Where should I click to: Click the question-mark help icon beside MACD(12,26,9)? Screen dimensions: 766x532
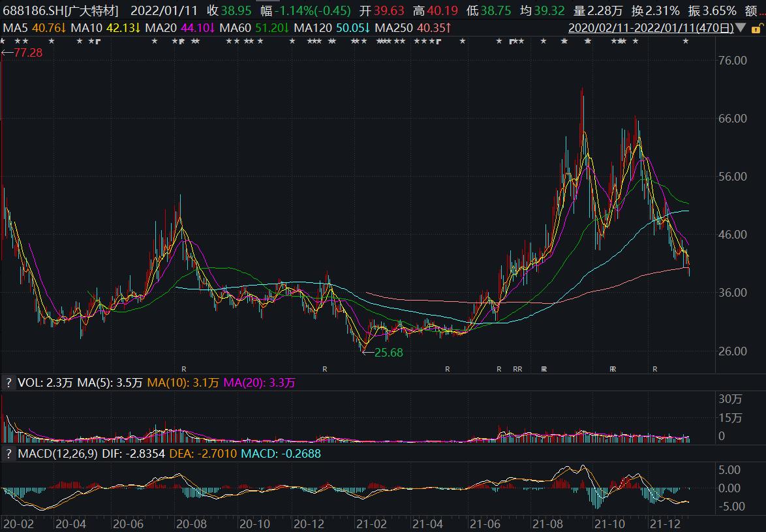pyautogui.click(x=8, y=454)
